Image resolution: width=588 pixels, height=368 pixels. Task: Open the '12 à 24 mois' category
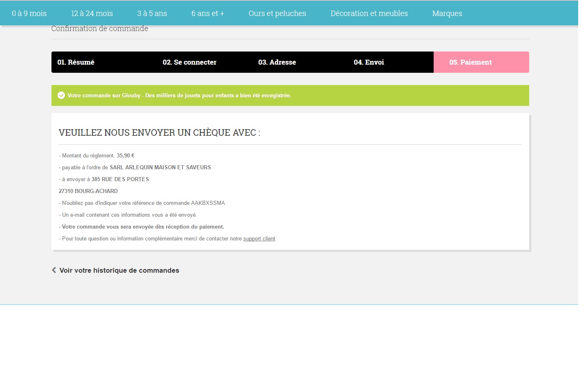click(92, 13)
